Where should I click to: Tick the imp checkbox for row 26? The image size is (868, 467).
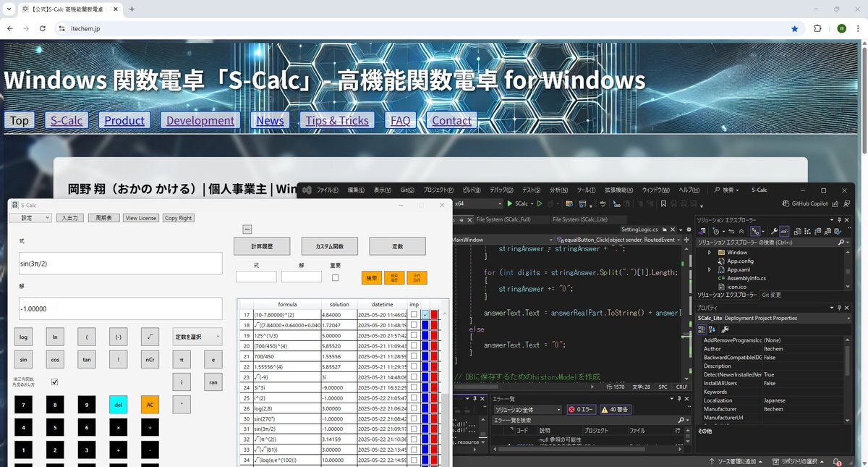(x=414, y=408)
